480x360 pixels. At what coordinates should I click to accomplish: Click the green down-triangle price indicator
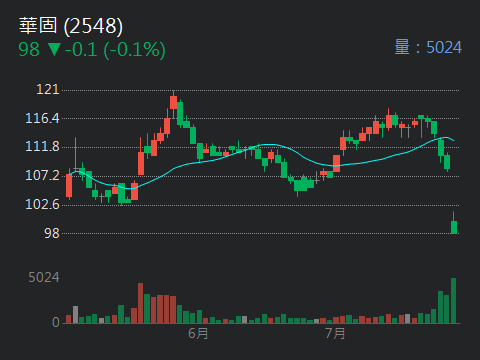[x=54, y=49]
